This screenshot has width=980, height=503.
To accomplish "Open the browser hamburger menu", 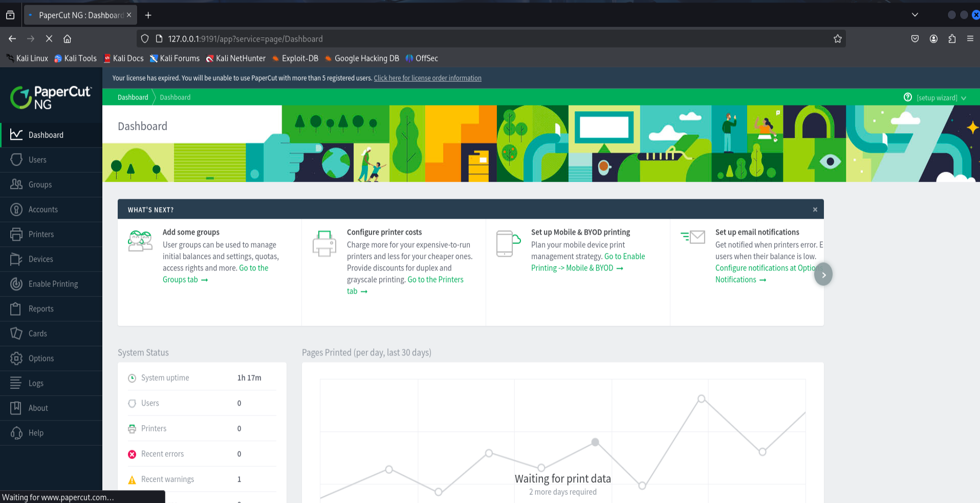I will [970, 39].
